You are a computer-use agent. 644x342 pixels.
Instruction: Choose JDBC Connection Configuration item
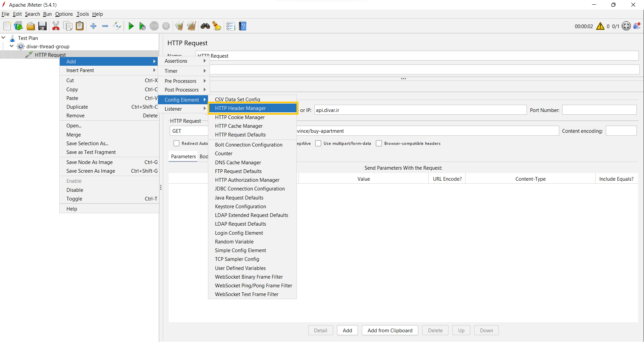253,189
